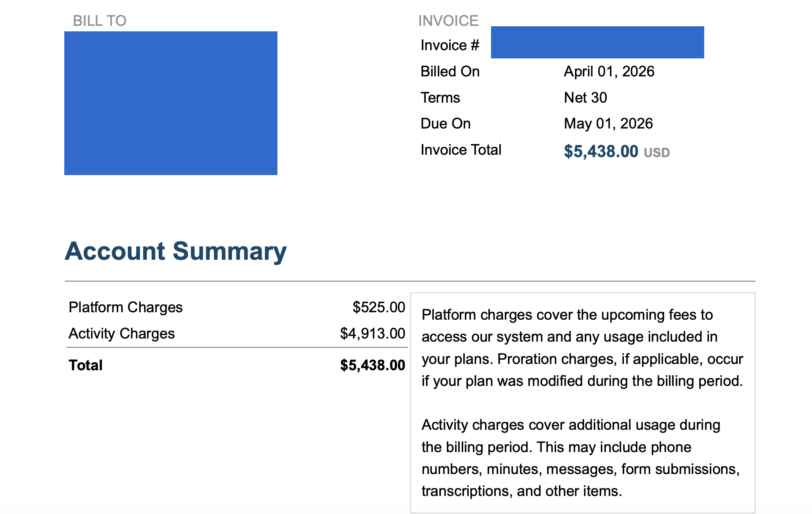Screen dimensions: 812x514
Task: Click the $4,913.00 activity charges amount
Action: (372, 334)
